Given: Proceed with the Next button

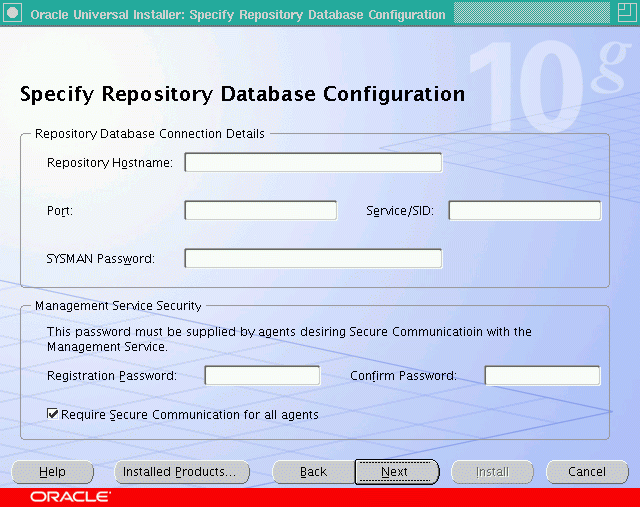Looking at the screenshot, I should point(397,472).
